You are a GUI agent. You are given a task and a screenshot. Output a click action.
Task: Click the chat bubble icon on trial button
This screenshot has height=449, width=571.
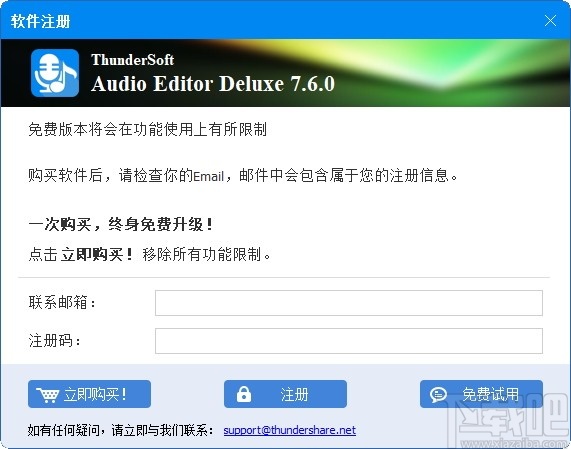pyautogui.click(x=438, y=395)
